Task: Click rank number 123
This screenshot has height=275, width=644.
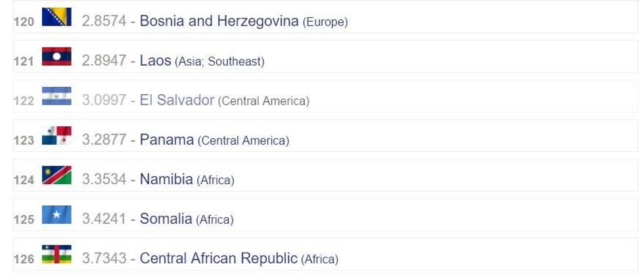Action: (23, 141)
